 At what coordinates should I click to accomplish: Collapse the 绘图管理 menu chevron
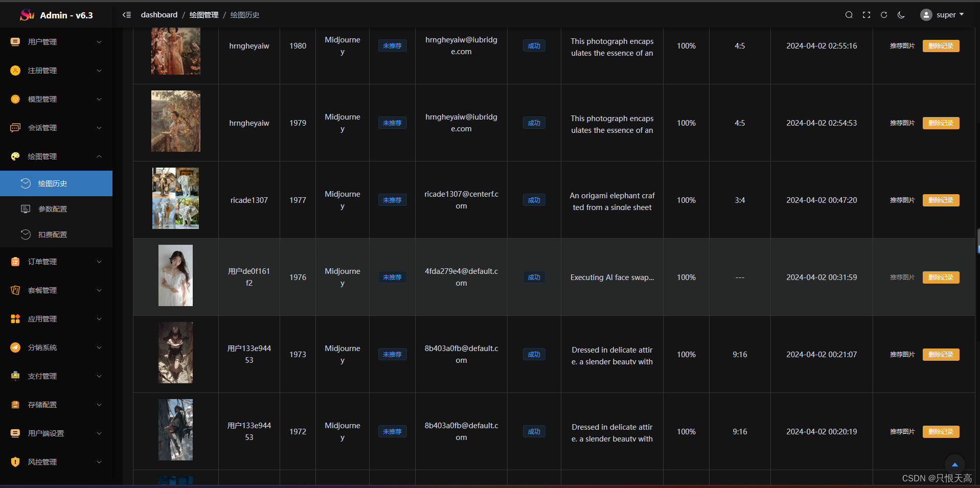pyautogui.click(x=99, y=156)
